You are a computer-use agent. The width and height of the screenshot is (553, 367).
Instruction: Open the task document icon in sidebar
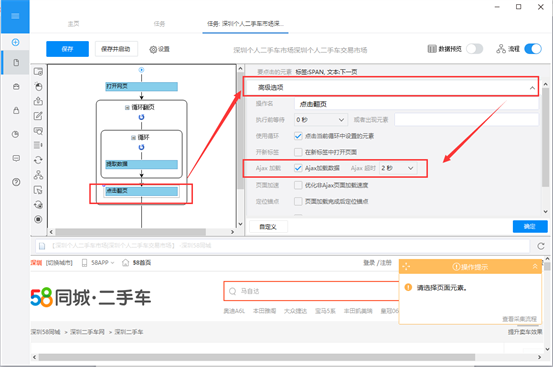click(16, 62)
